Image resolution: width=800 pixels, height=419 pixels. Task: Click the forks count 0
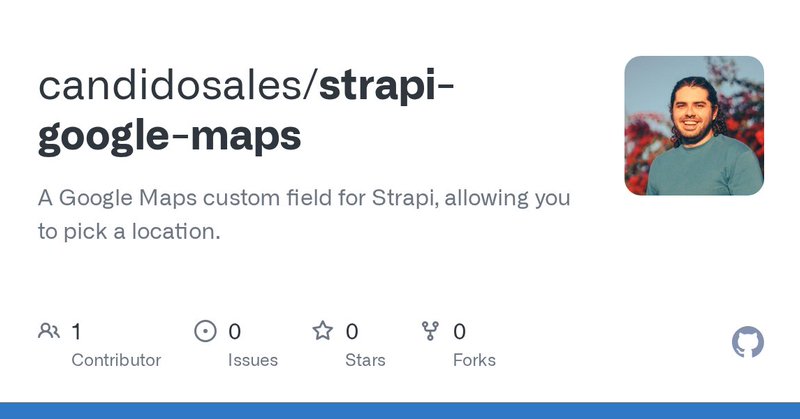(x=459, y=332)
